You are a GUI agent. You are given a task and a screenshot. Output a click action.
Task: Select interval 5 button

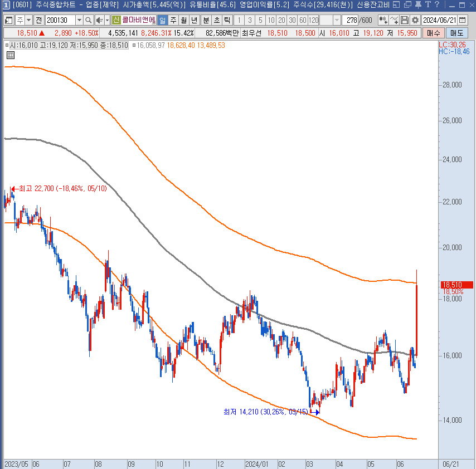tap(260, 20)
